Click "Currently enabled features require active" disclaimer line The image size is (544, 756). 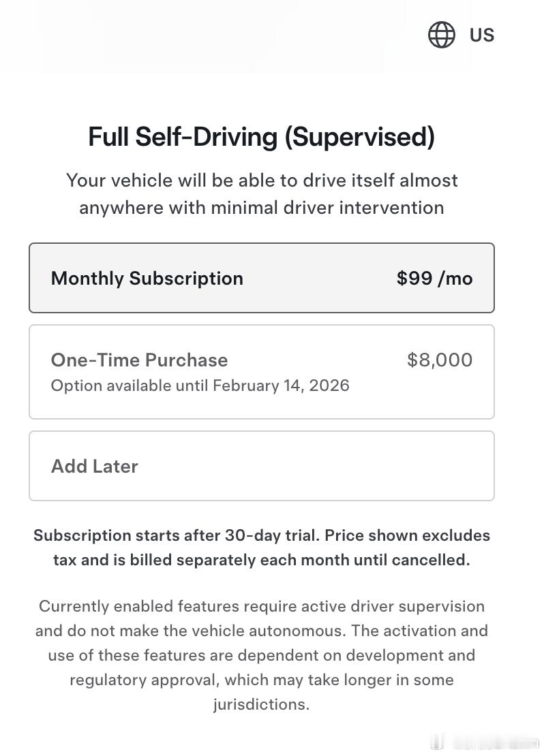pyautogui.click(x=261, y=606)
